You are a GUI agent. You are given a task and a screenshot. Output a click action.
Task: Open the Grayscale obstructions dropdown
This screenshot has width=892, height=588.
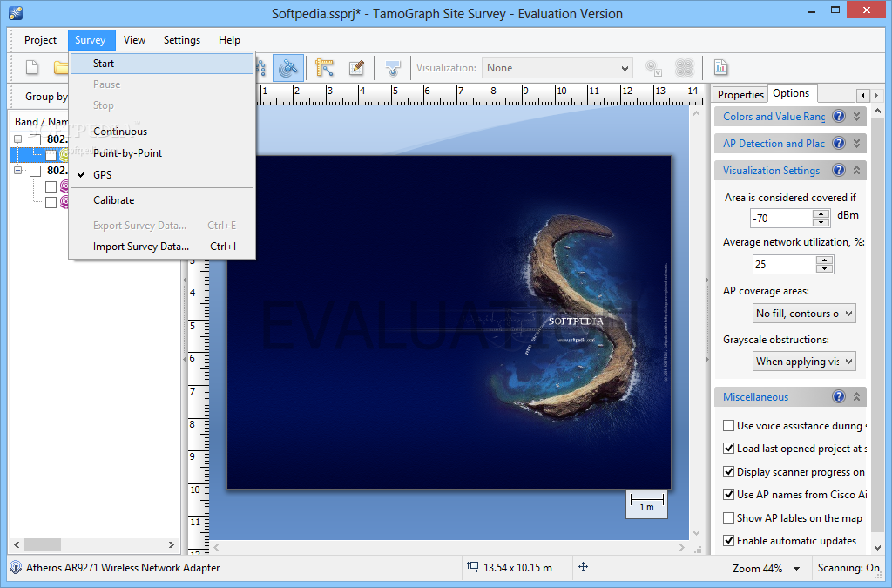tap(804, 362)
